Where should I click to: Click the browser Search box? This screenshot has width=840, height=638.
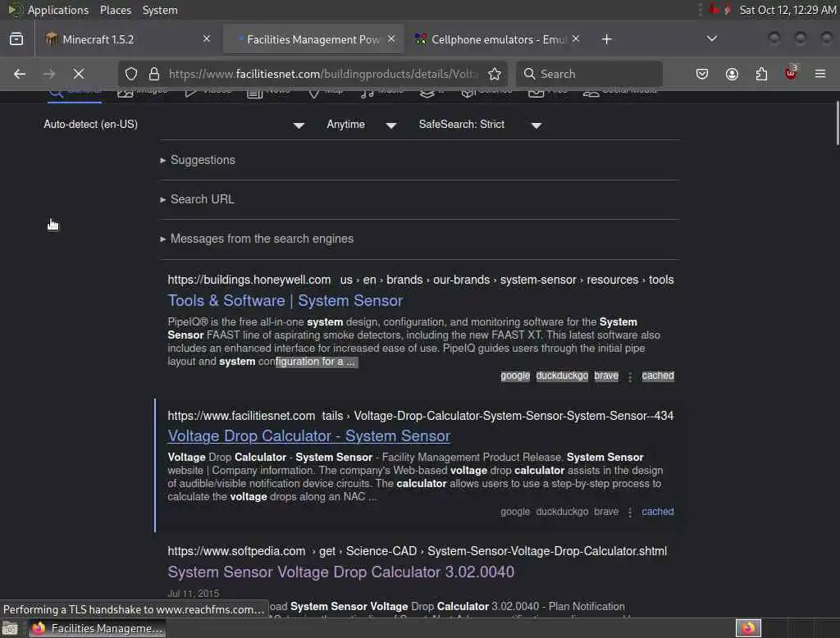point(589,74)
